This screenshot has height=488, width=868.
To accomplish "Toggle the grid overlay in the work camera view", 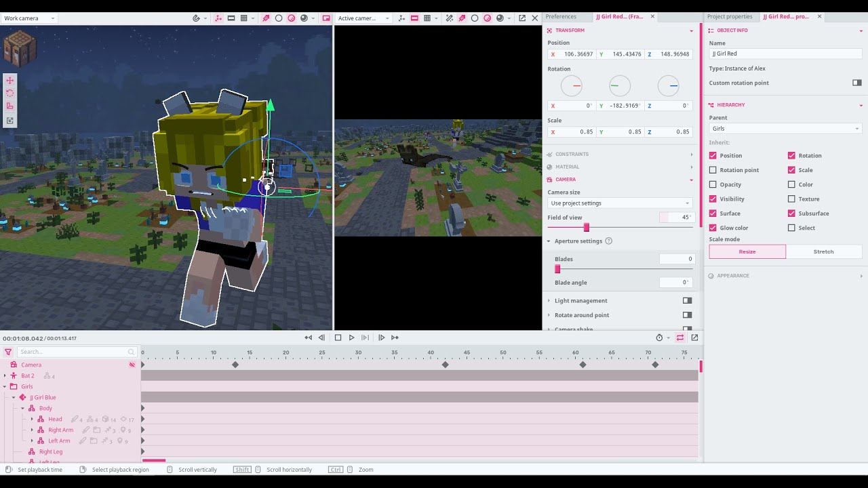I will point(243,18).
